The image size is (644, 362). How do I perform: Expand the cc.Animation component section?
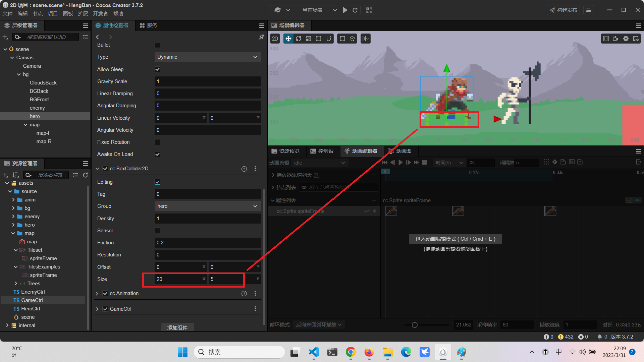click(x=97, y=294)
